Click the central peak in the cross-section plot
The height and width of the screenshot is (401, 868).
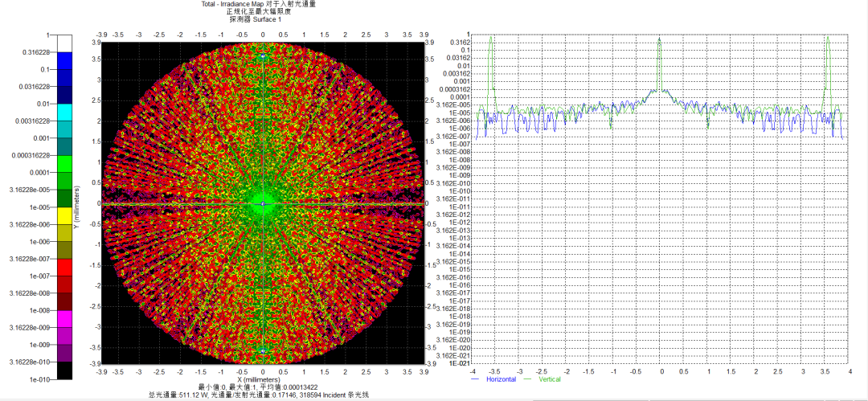659,63
